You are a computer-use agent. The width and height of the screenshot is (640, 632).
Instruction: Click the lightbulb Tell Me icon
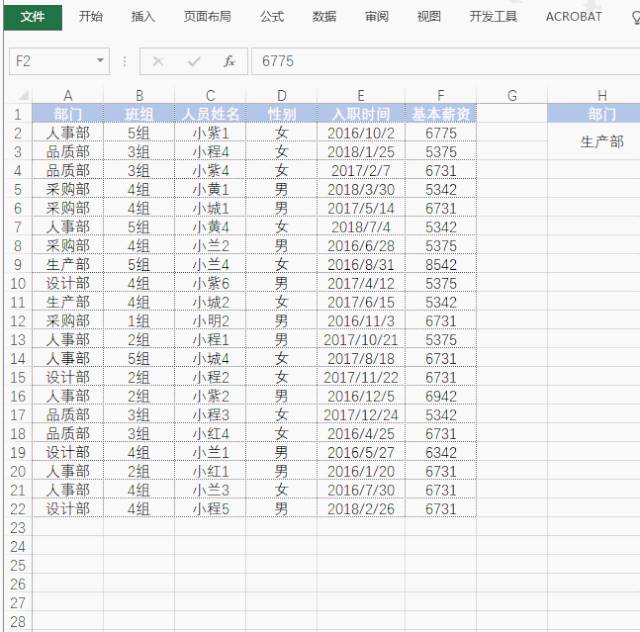(x=634, y=17)
